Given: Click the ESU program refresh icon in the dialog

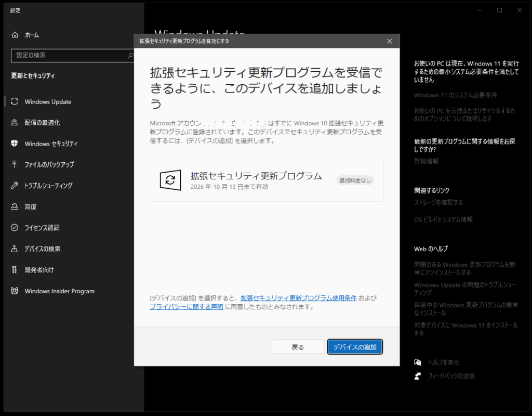Looking at the screenshot, I should pyautogui.click(x=170, y=180).
